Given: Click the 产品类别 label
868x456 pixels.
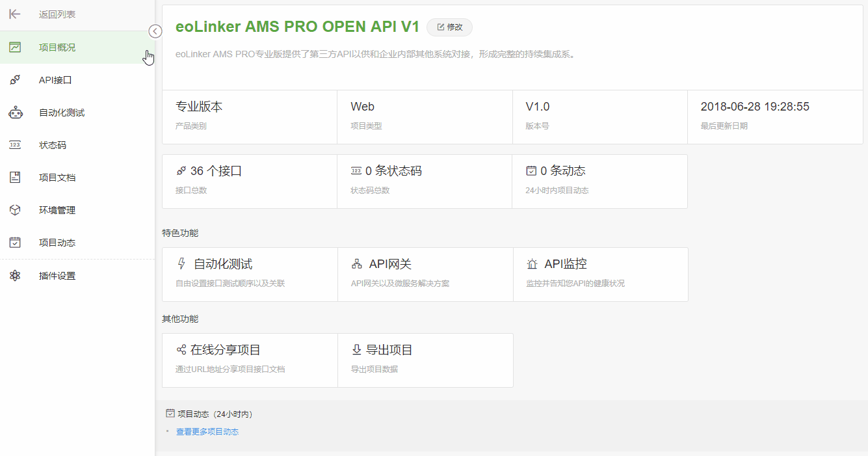Looking at the screenshot, I should point(191,126).
